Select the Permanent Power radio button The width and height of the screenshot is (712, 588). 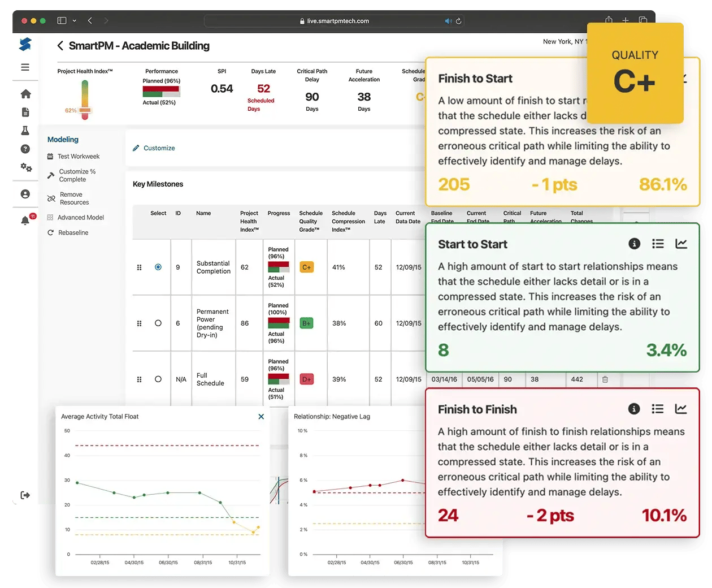(x=158, y=323)
